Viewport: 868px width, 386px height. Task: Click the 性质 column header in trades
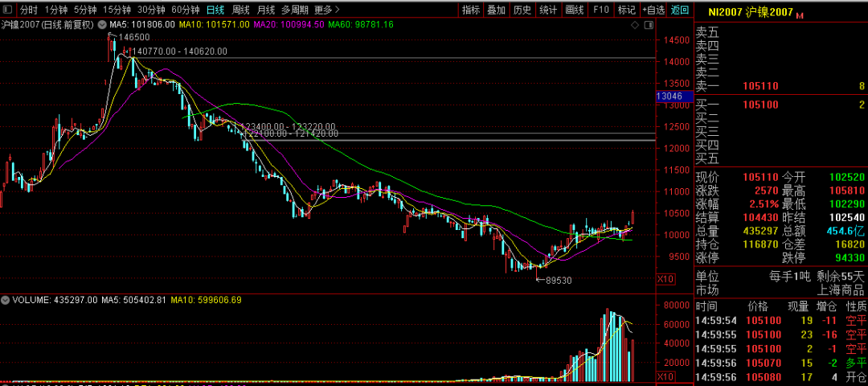tap(855, 306)
